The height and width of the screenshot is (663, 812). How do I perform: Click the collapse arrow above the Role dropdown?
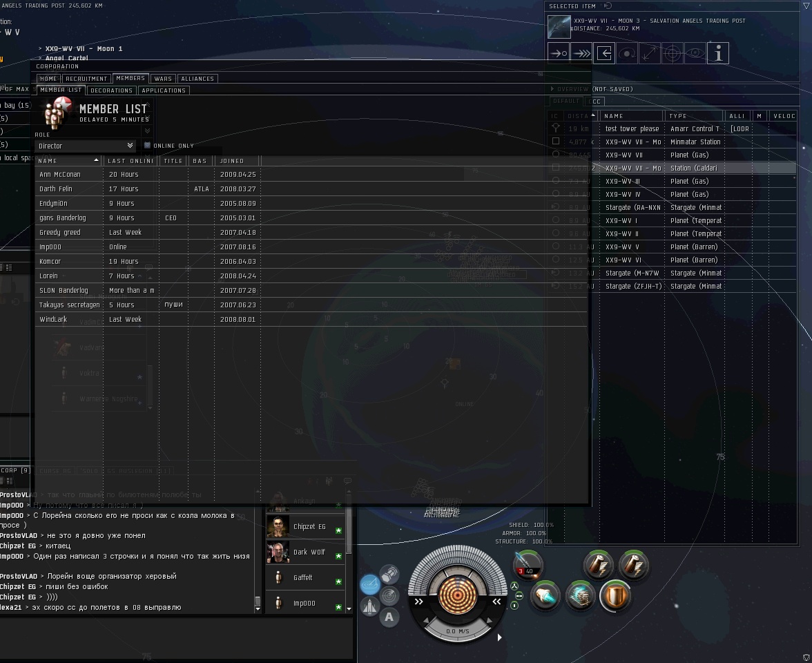[x=148, y=131]
